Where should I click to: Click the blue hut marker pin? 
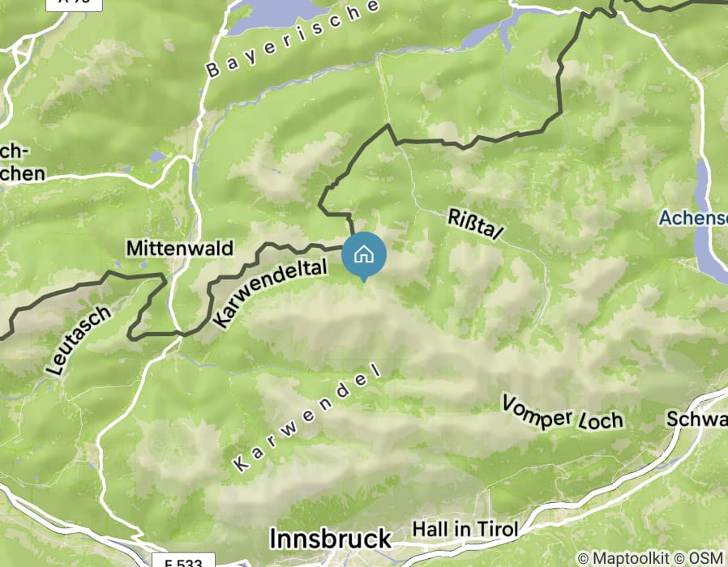[x=364, y=257]
